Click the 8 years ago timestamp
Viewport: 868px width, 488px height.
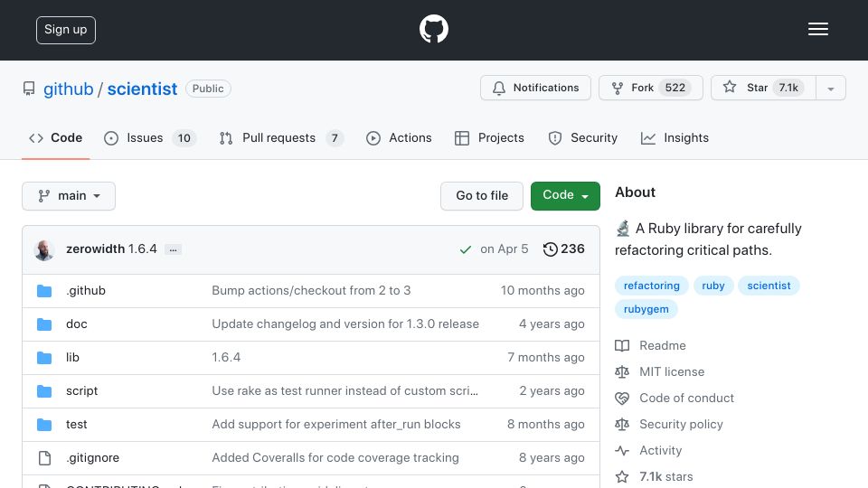click(552, 457)
